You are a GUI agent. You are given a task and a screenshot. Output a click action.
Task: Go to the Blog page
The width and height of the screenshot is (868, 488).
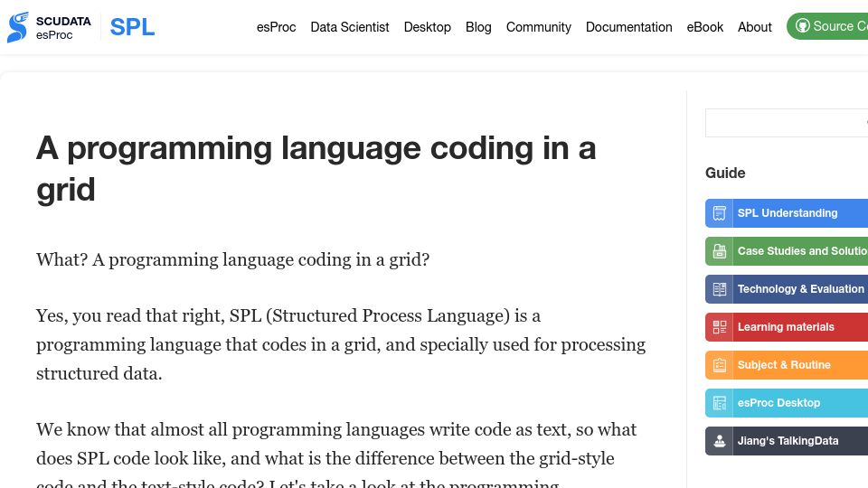point(478,27)
